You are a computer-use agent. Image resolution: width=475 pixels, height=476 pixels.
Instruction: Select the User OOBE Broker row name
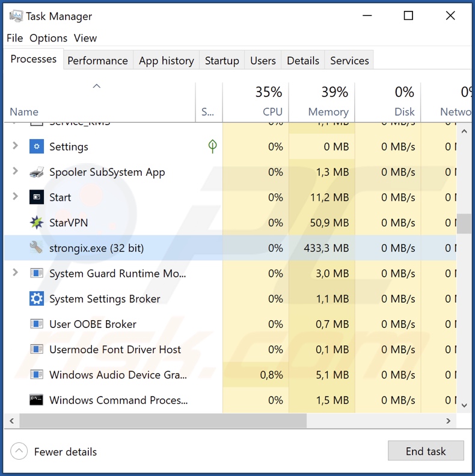click(x=93, y=324)
